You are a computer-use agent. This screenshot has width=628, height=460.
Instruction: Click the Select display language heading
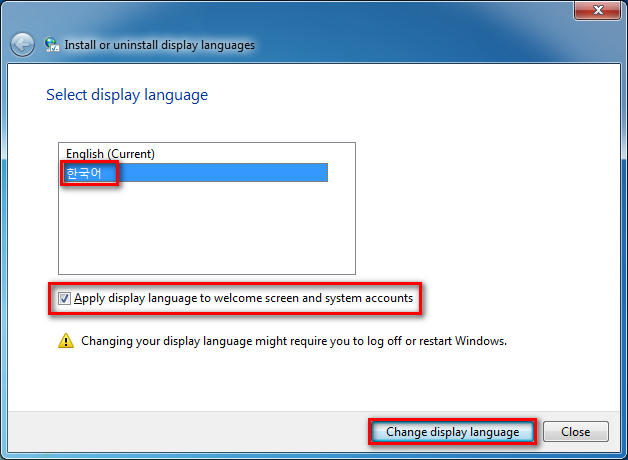click(x=127, y=95)
